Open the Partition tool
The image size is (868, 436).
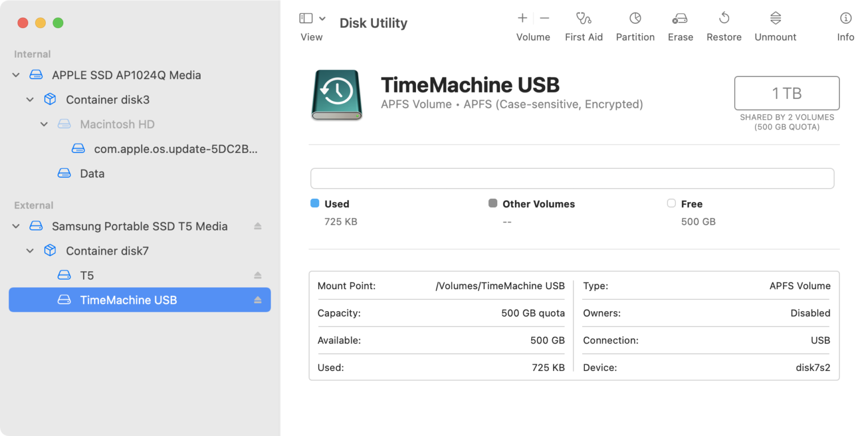[x=635, y=23]
